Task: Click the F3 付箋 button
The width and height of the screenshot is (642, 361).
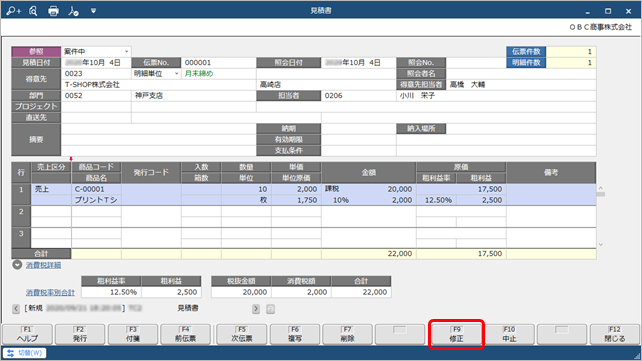Action: 133,334
